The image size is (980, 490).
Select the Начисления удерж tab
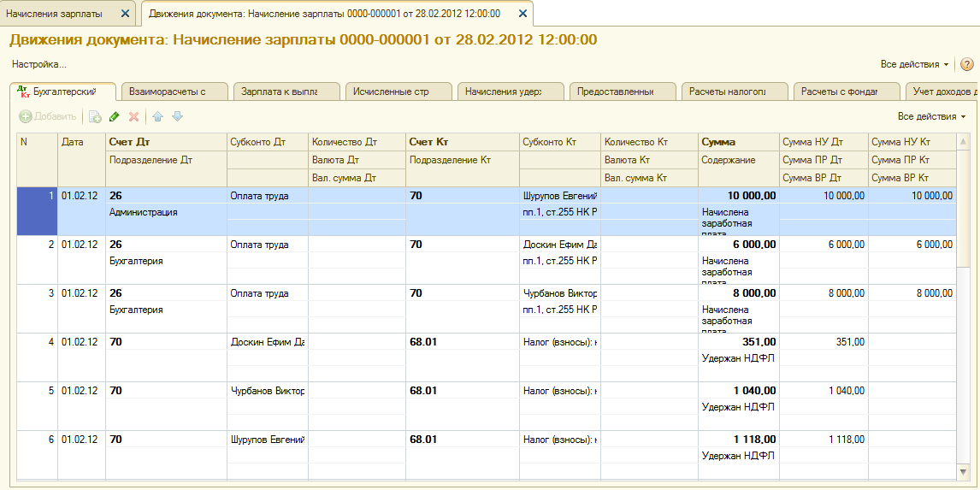pos(510,92)
